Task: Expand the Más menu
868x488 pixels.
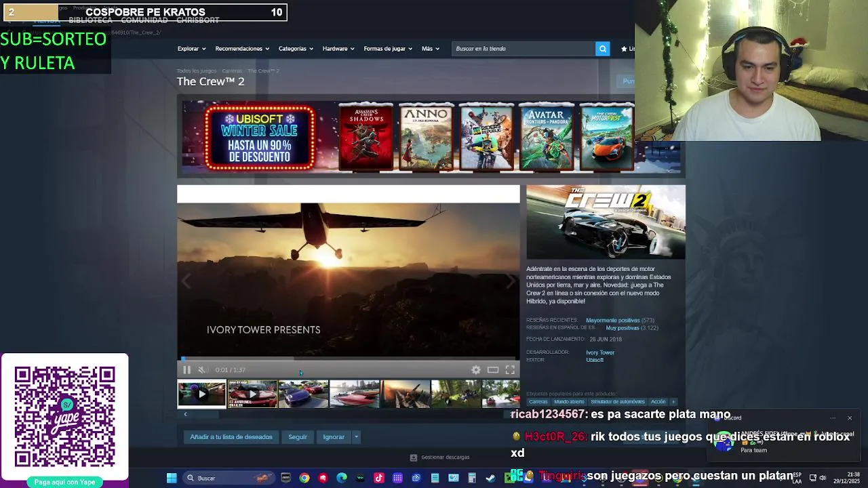Action: coord(431,49)
